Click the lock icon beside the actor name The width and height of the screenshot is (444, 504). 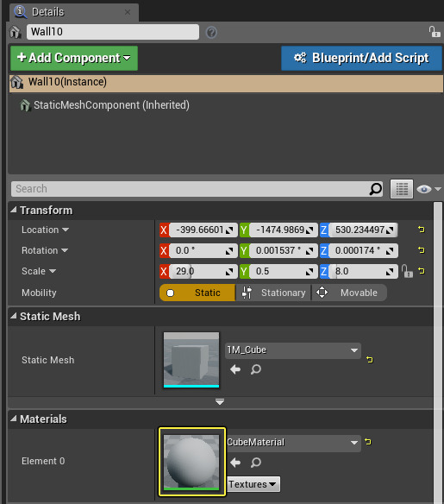(435, 32)
